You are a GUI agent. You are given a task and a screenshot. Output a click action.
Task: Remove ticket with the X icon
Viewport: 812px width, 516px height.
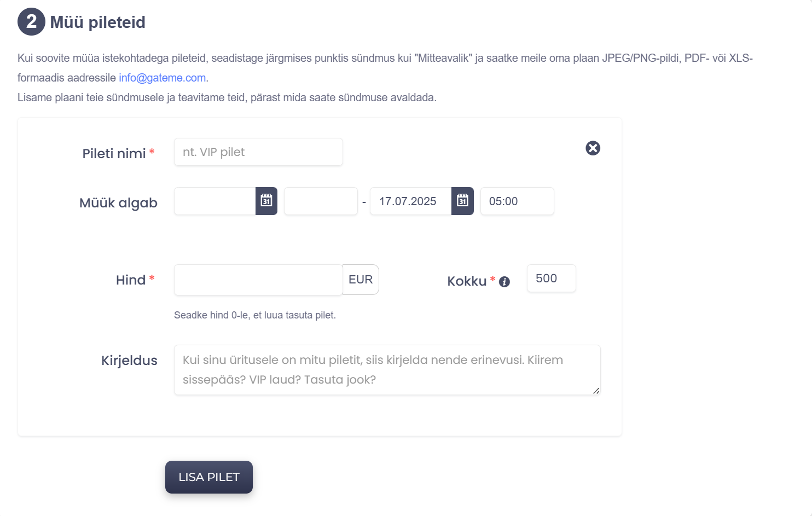click(593, 148)
